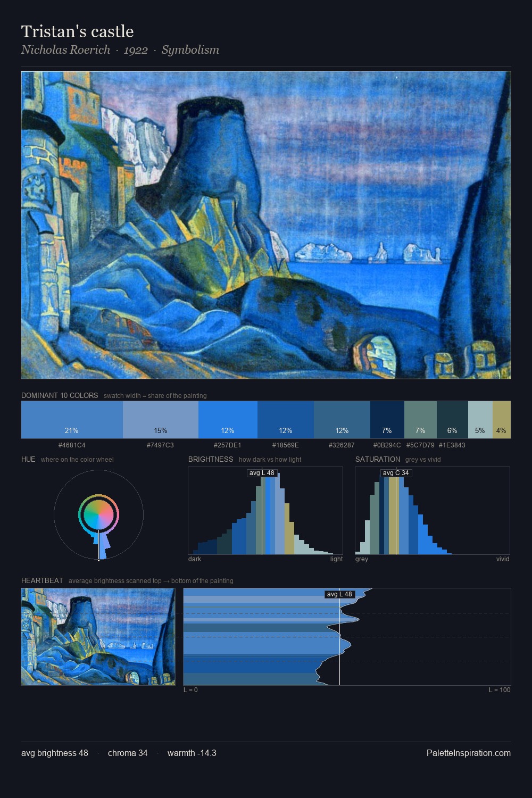Click the 'light' brightness axis label

point(336,559)
